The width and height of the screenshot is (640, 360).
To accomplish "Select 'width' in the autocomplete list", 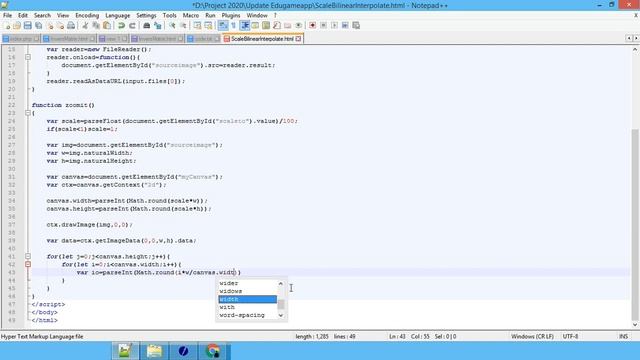I will [247, 299].
